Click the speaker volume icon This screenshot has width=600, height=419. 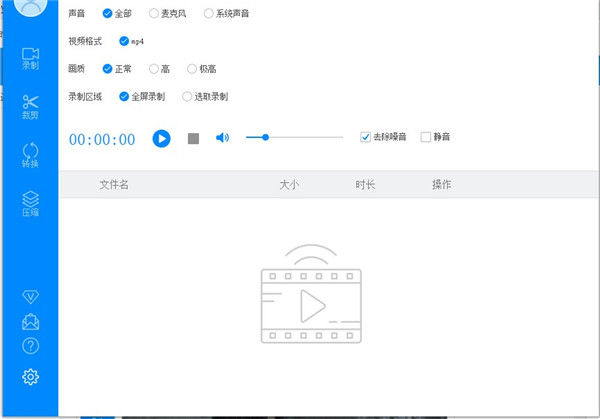222,137
